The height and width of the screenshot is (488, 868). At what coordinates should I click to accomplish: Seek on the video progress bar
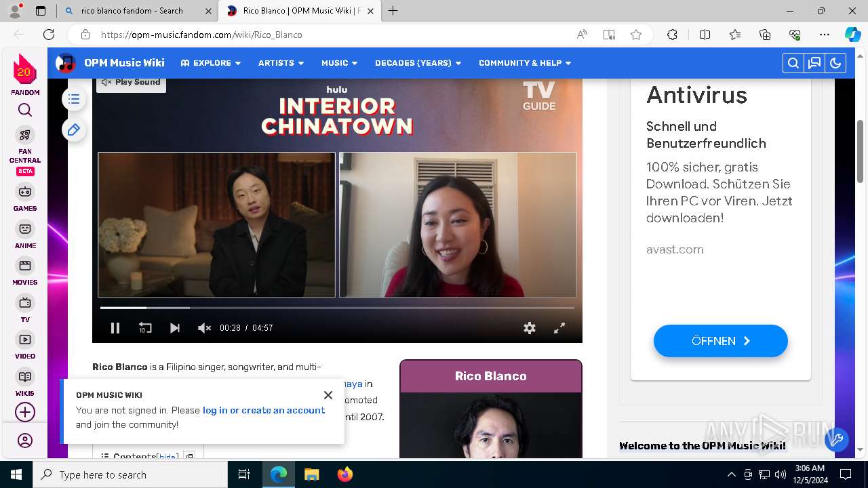pyautogui.click(x=337, y=308)
